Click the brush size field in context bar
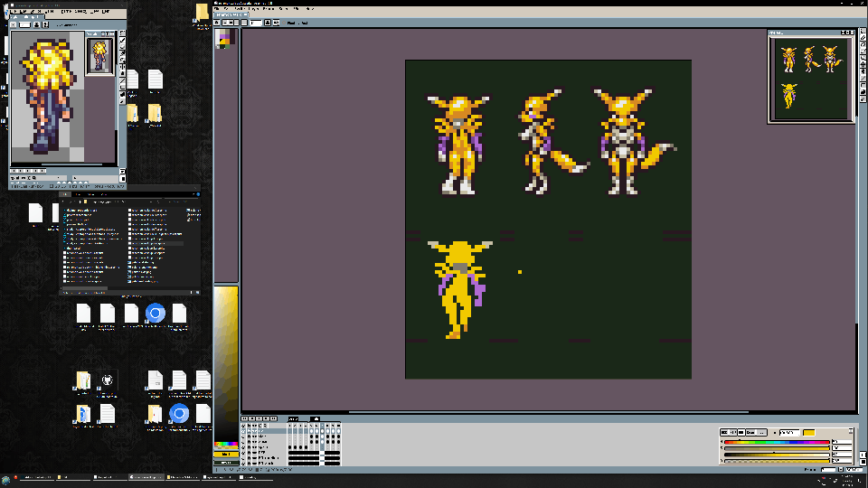Viewport: 868px width, 488px height. tap(256, 23)
